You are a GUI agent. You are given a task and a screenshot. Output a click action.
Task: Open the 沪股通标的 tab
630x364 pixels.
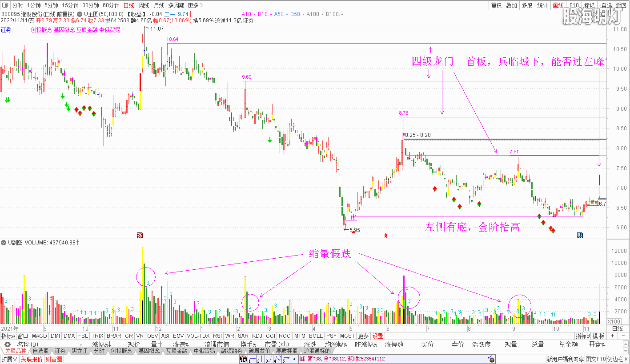(317, 351)
